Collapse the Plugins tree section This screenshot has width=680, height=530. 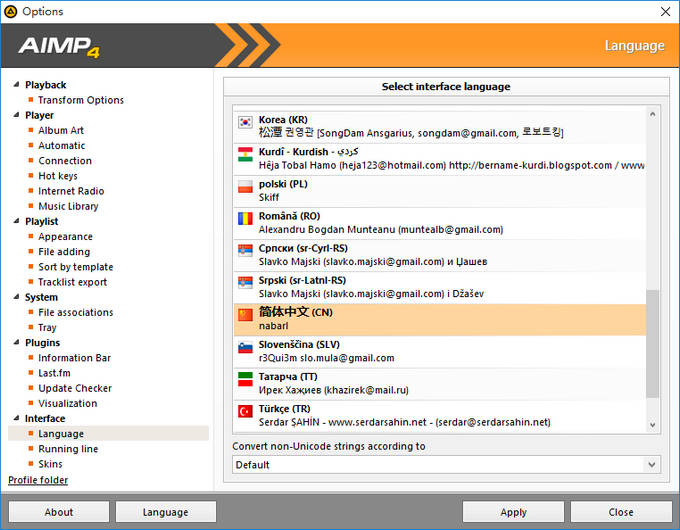coord(16,342)
